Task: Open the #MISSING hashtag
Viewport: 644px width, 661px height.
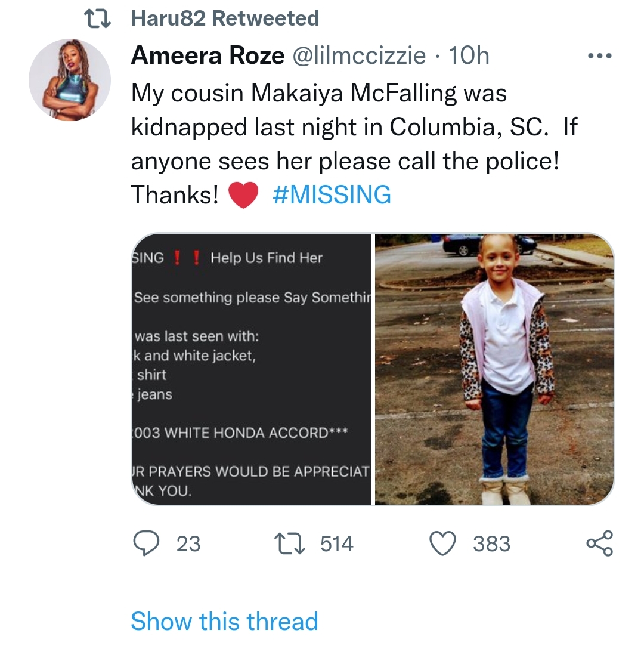Action: [332, 194]
